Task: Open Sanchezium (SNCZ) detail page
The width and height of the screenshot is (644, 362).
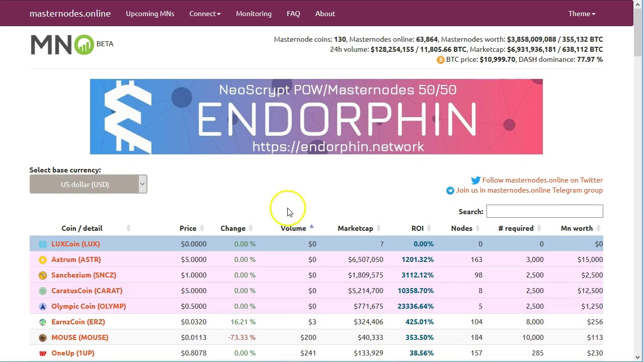Action: pyautogui.click(x=84, y=275)
